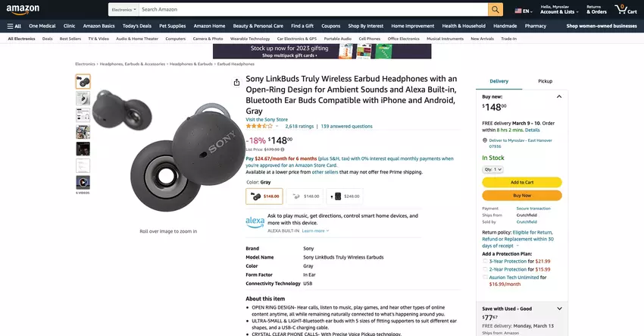Viewport: 644px width, 336px height.
Task: Open the shopping cart icon
Action: tap(626, 9)
